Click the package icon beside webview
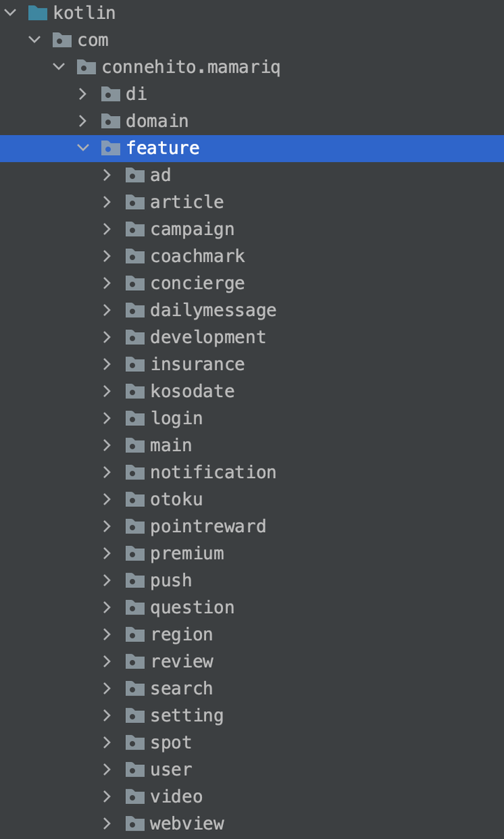The width and height of the screenshot is (504, 839). 135,823
